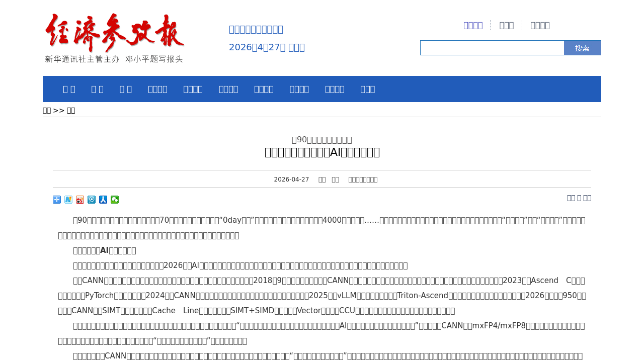Screen dimensions: 644x362
Task: Click the breadcrumb home link above the article
Action: pos(46,110)
